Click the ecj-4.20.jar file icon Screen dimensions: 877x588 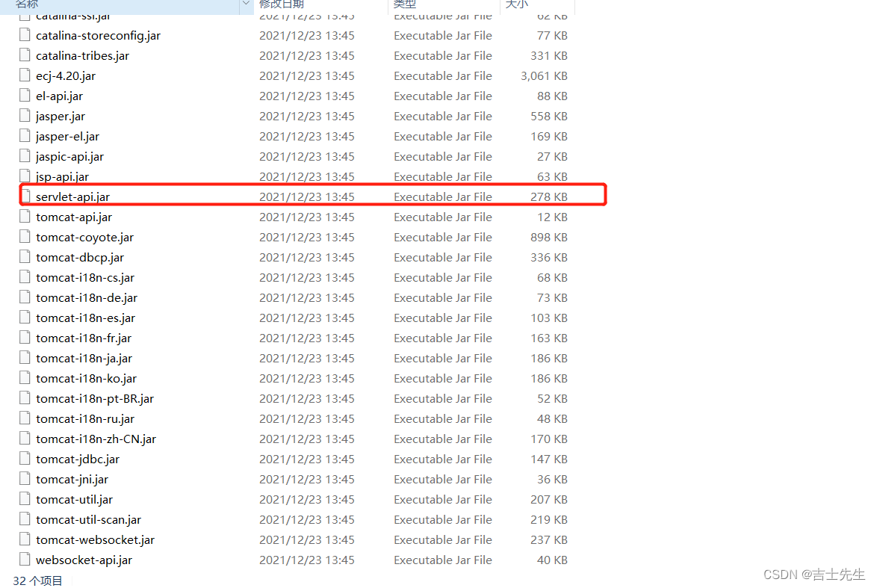pos(25,75)
